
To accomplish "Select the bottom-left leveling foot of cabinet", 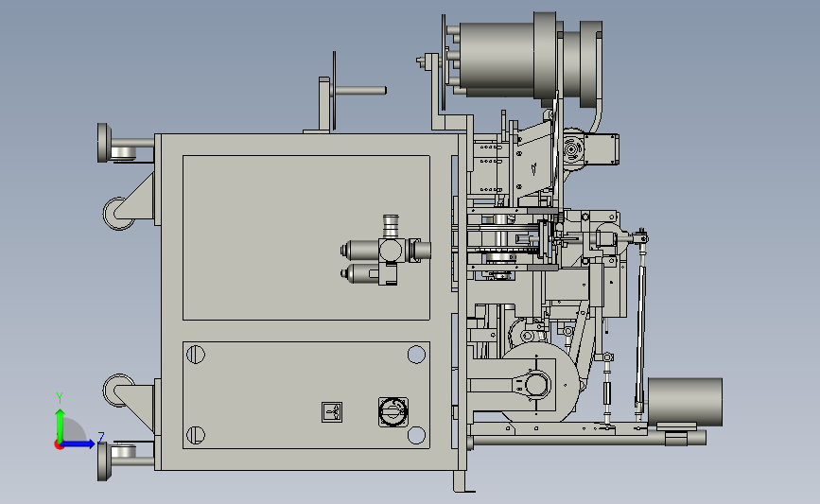I will (x=103, y=461).
